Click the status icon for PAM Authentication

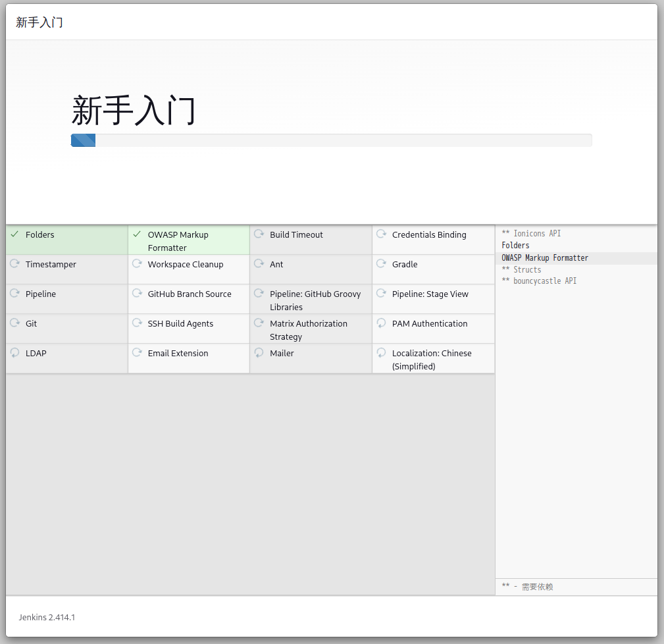(x=381, y=323)
